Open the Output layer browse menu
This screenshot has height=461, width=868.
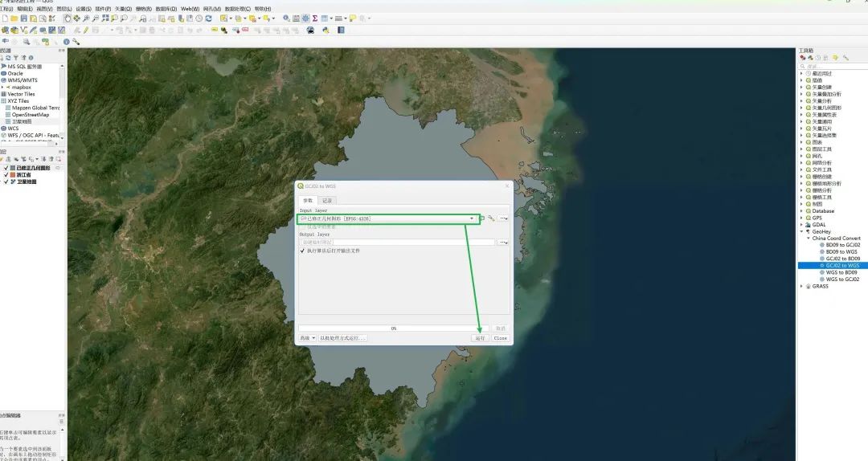pyautogui.click(x=502, y=242)
